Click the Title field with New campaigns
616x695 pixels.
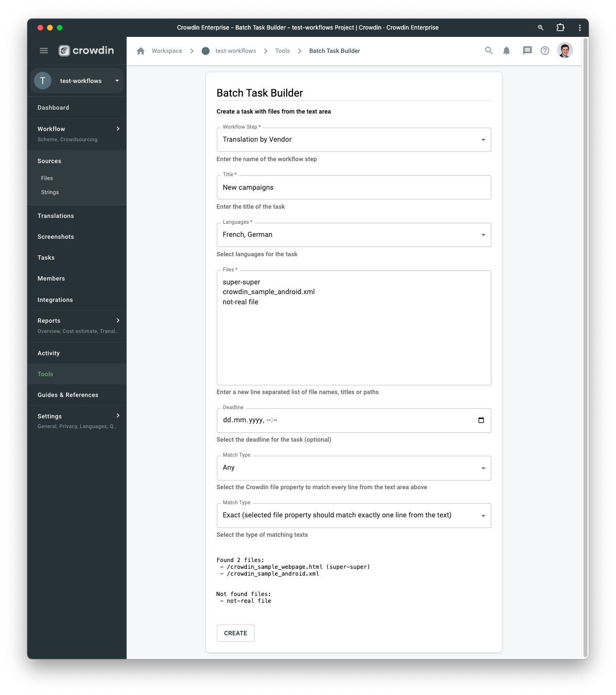354,187
